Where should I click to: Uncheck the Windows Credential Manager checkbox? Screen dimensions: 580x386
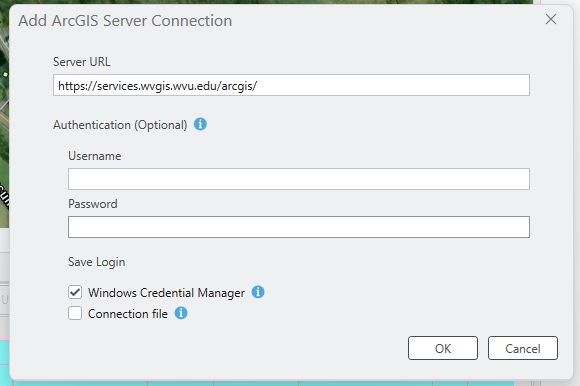coord(75,292)
